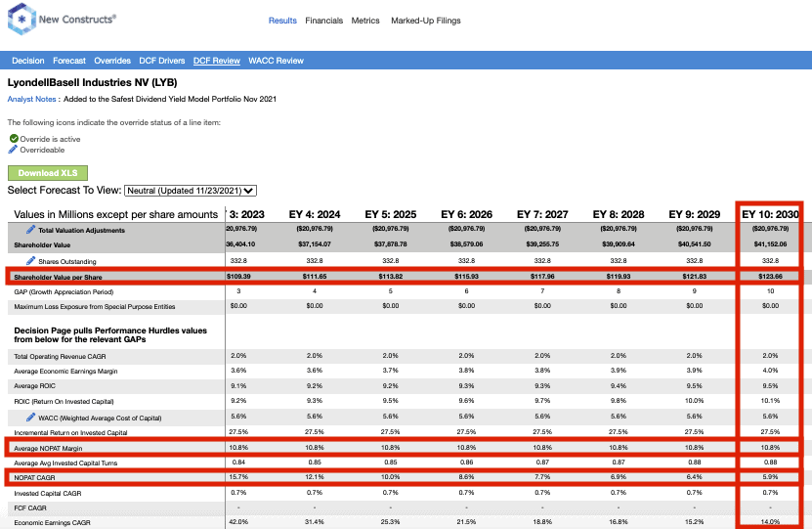Click the Total Operating Revenue CAGR label
Image resolution: width=812 pixels, height=529 pixels.
point(60,357)
